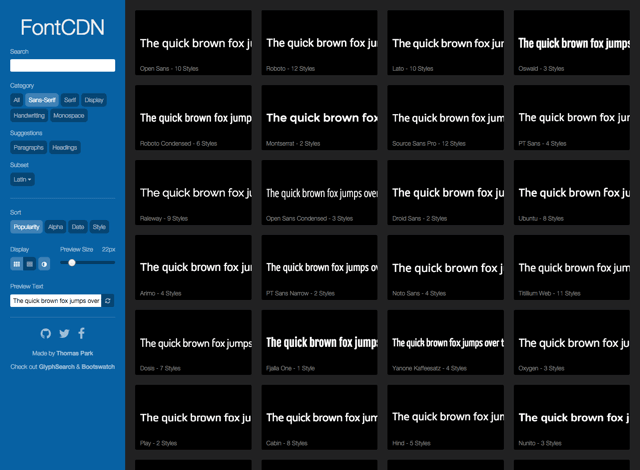Viewport: 640px width, 470px height.
Task: Open the Roboto 12 Styles font card
Action: click(x=320, y=42)
